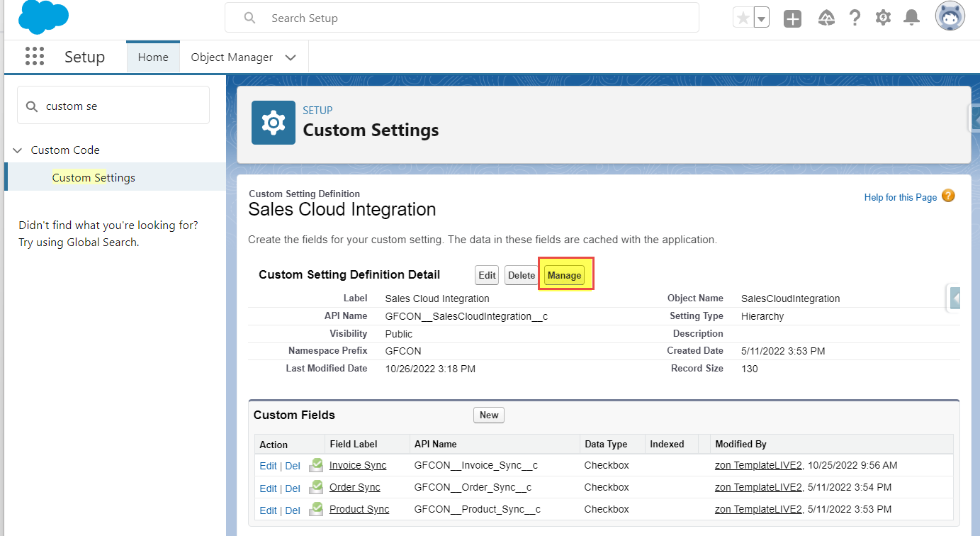Click the magnifier icon in Search Setup
Image resolution: width=980 pixels, height=536 pixels.
click(249, 18)
